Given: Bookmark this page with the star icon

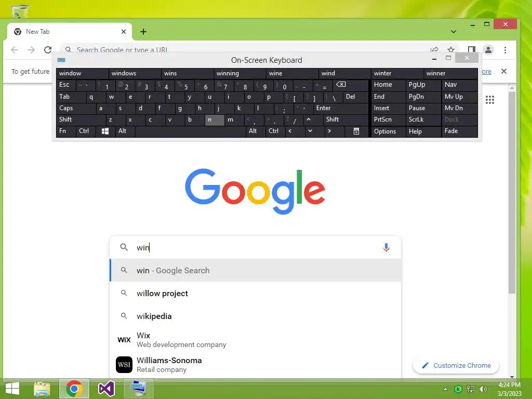Looking at the screenshot, I should (x=450, y=49).
